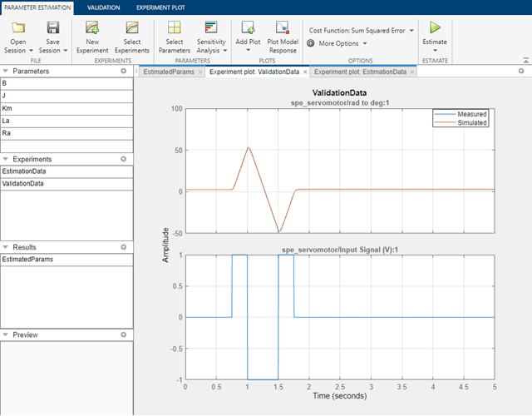Switch to the EstimatedParams document tab
Viewport: 532px width, 416px height.
tap(169, 72)
